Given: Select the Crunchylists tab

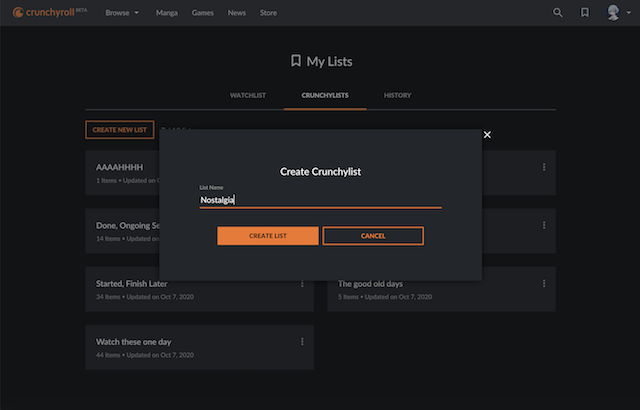Looking at the screenshot, I should click(x=325, y=95).
